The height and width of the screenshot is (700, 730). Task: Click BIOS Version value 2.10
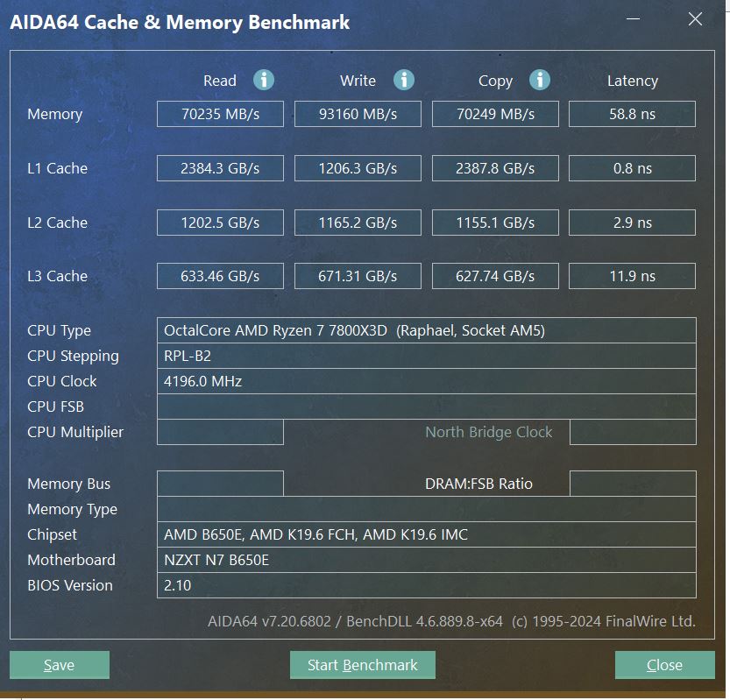(x=427, y=585)
